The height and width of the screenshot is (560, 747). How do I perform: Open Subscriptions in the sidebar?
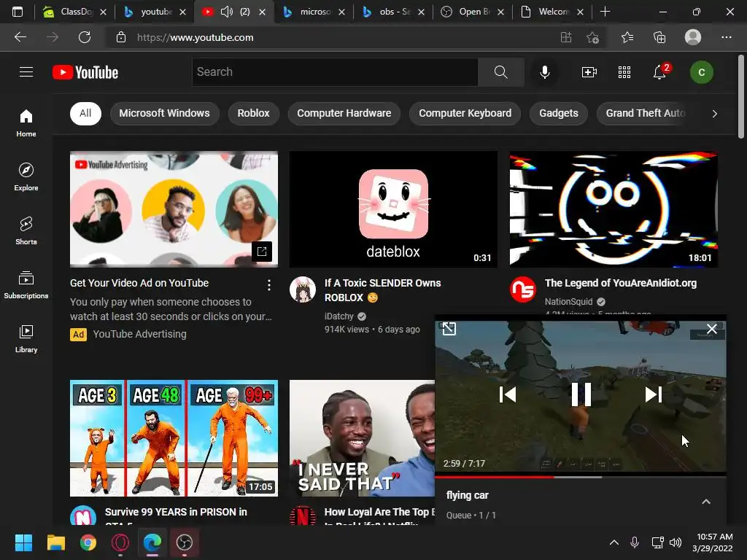click(x=26, y=284)
